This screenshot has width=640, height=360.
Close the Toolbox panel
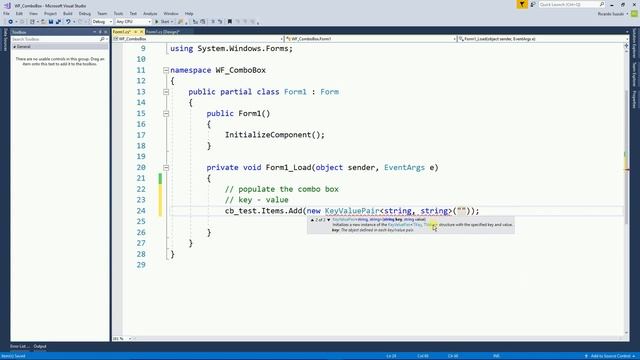point(105,32)
